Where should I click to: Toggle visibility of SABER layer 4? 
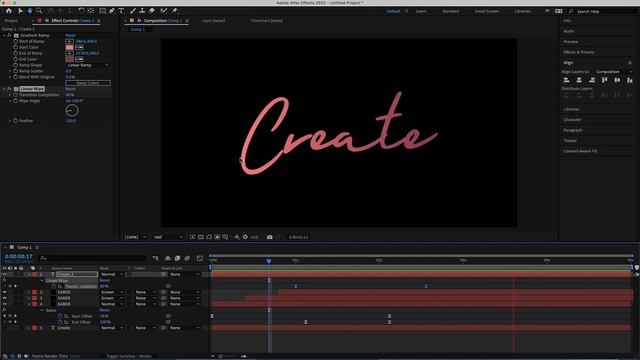coord(4,304)
